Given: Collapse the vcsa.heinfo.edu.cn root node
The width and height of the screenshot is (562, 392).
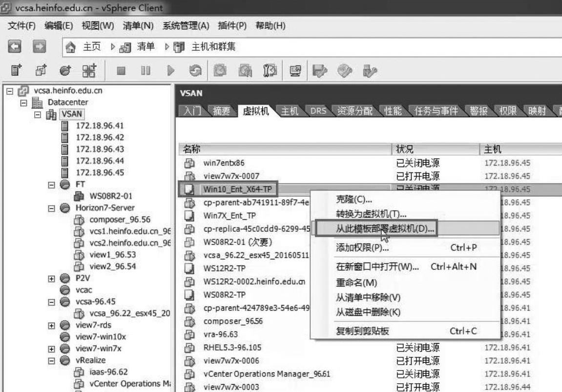Looking at the screenshot, I should [10, 91].
